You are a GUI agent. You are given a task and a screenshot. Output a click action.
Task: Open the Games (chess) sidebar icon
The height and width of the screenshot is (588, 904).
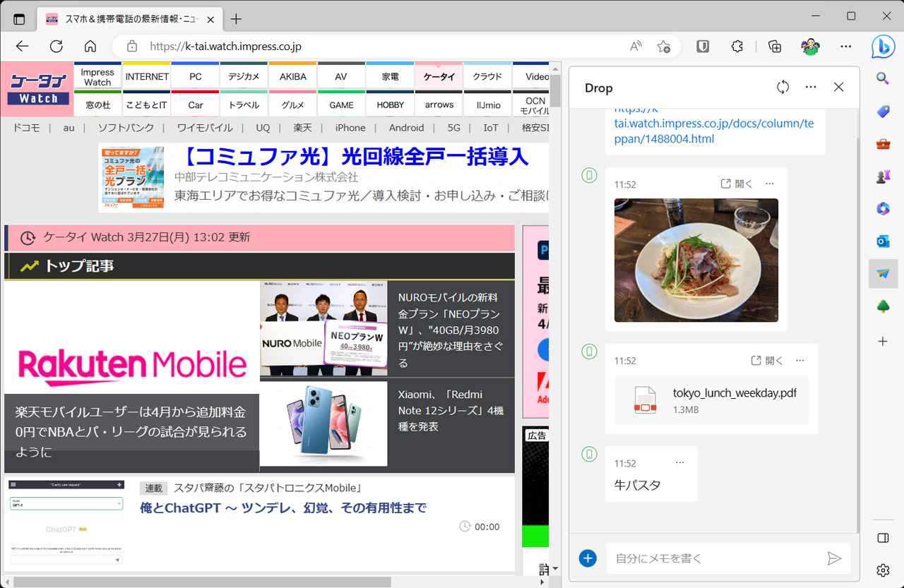pos(883,176)
